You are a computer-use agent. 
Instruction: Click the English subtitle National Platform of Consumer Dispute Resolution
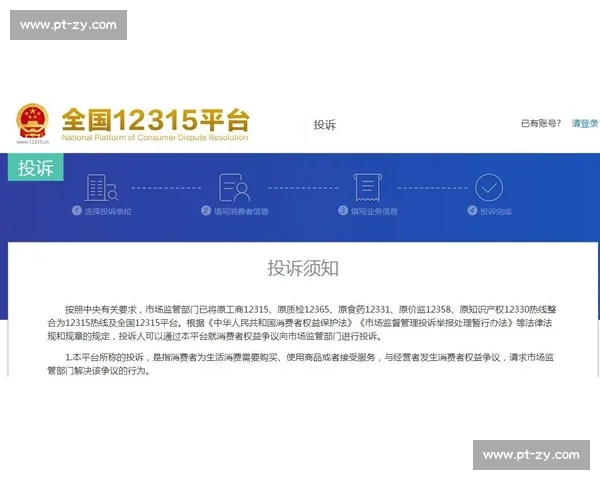coord(155,137)
